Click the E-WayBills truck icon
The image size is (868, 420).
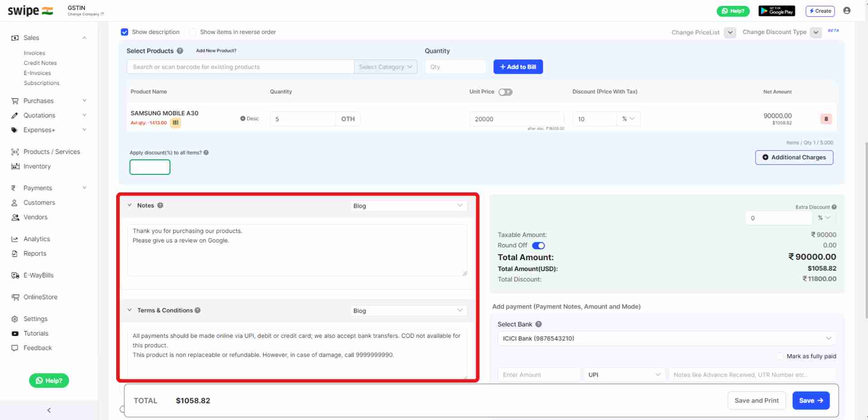tap(15, 275)
